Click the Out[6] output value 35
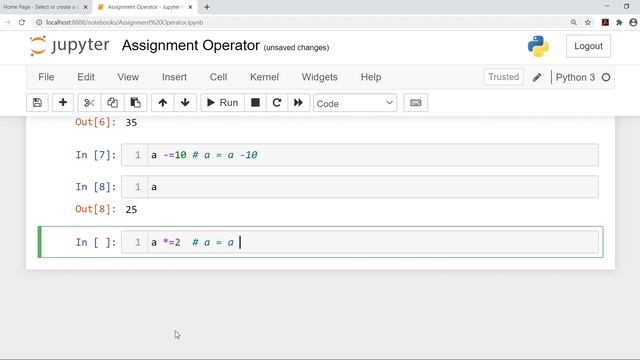 [131, 122]
